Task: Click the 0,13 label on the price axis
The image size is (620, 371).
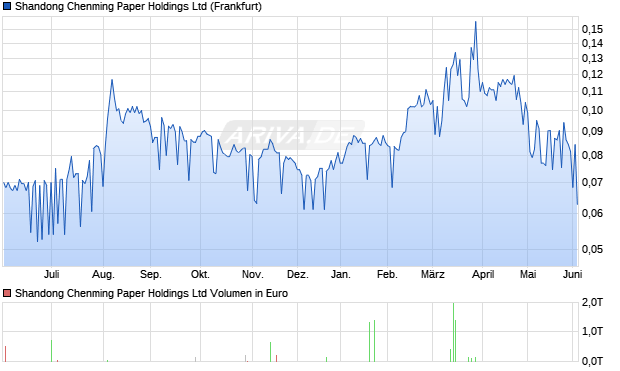Action: 592,59
